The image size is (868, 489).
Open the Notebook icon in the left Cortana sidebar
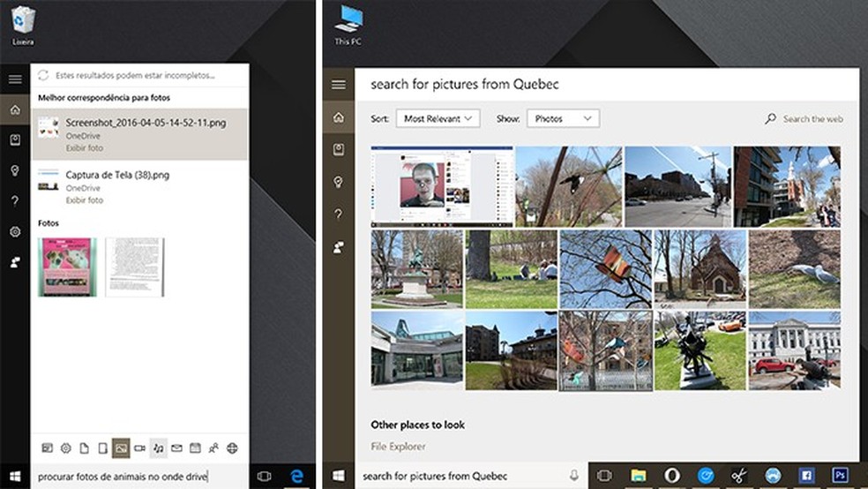click(x=15, y=140)
